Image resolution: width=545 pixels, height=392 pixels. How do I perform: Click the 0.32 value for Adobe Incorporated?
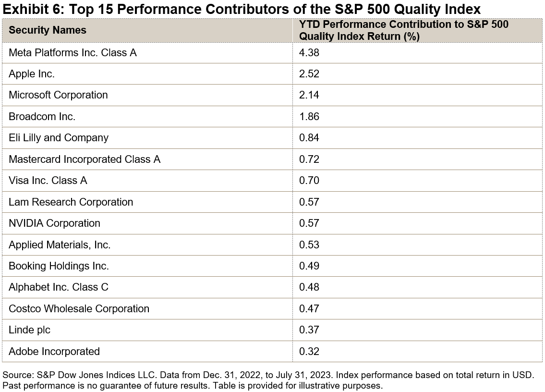(x=309, y=351)
